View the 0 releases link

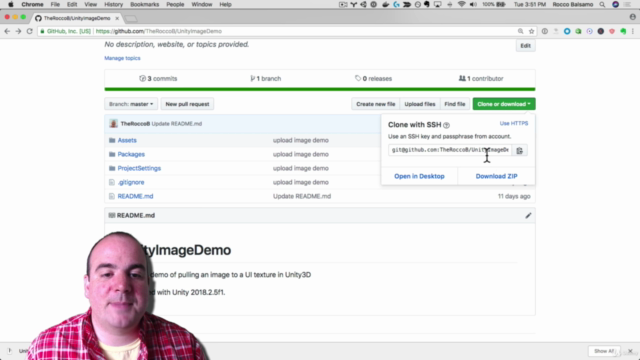click(373, 78)
